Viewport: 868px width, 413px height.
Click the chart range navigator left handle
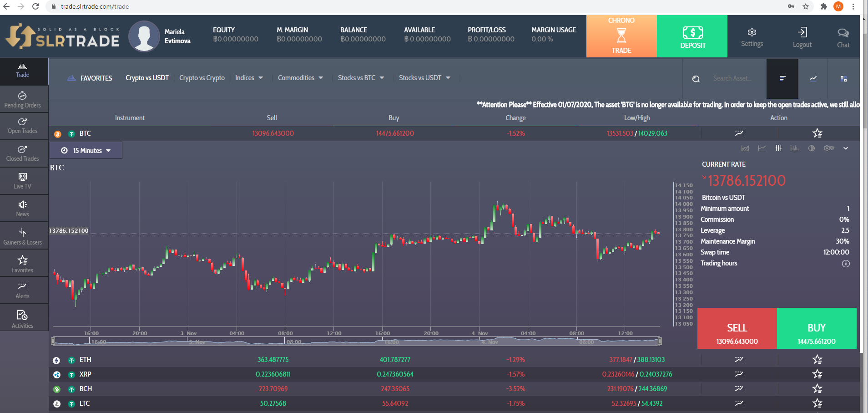(x=53, y=341)
